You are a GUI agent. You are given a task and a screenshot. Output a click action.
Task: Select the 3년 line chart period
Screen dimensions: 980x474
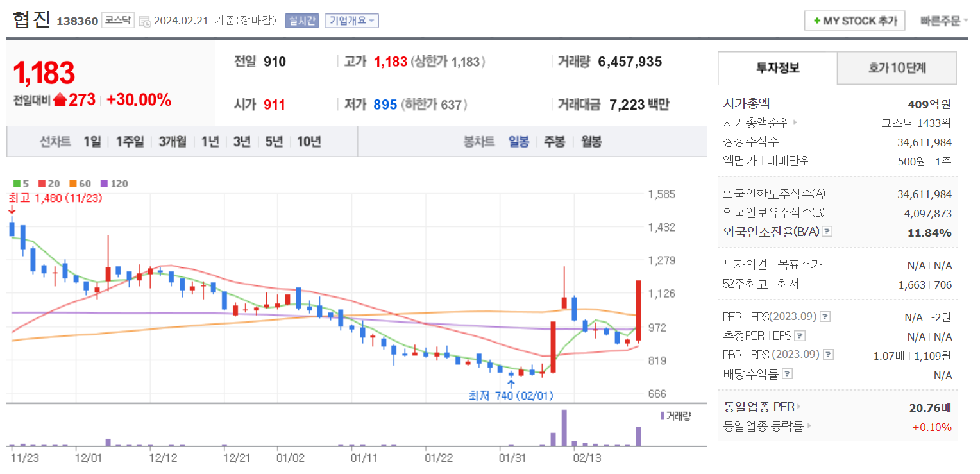click(x=242, y=142)
